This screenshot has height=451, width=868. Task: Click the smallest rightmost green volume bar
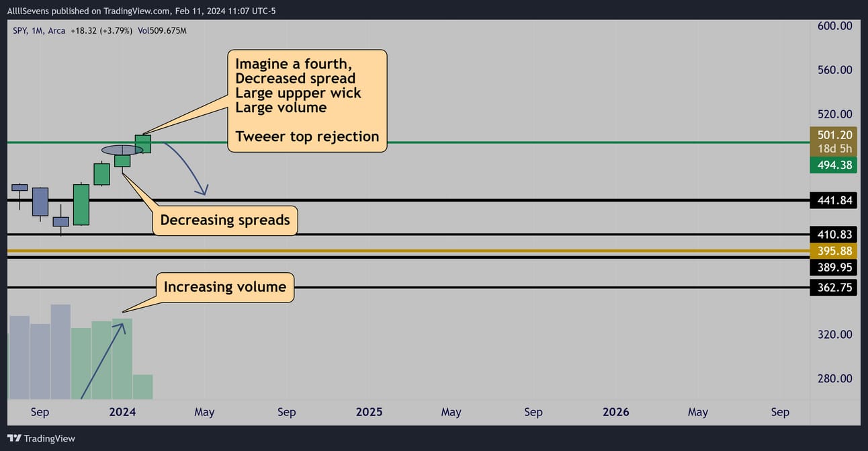point(142,387)
